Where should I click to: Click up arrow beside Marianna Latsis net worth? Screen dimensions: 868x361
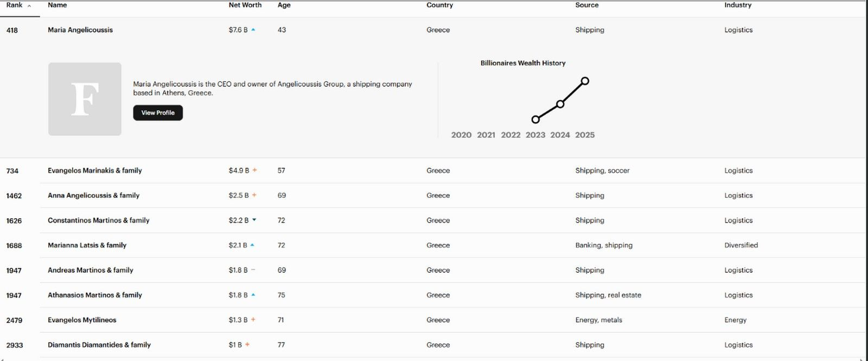point(252,245)
